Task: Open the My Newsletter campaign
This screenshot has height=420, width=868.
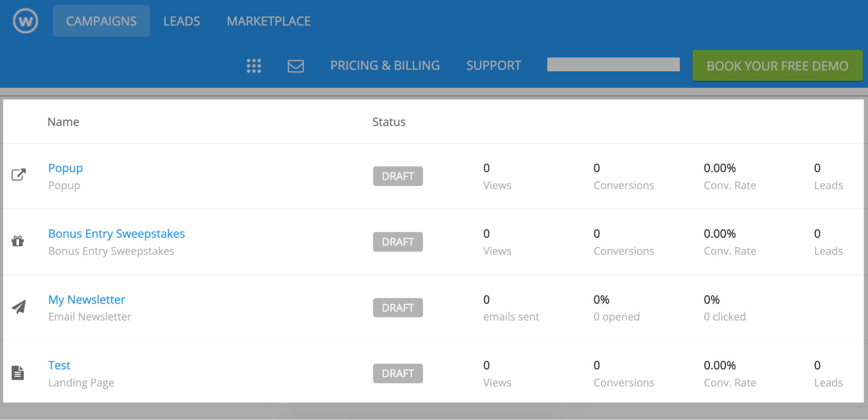Action: [86, 299]
